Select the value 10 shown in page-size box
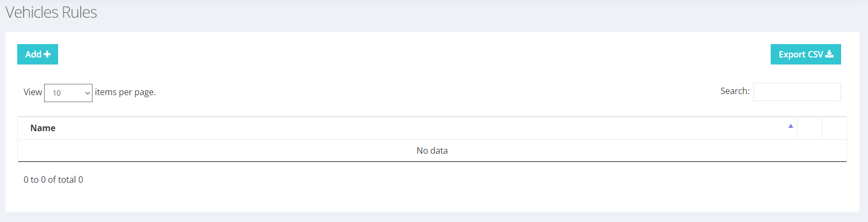 (56, 93)
